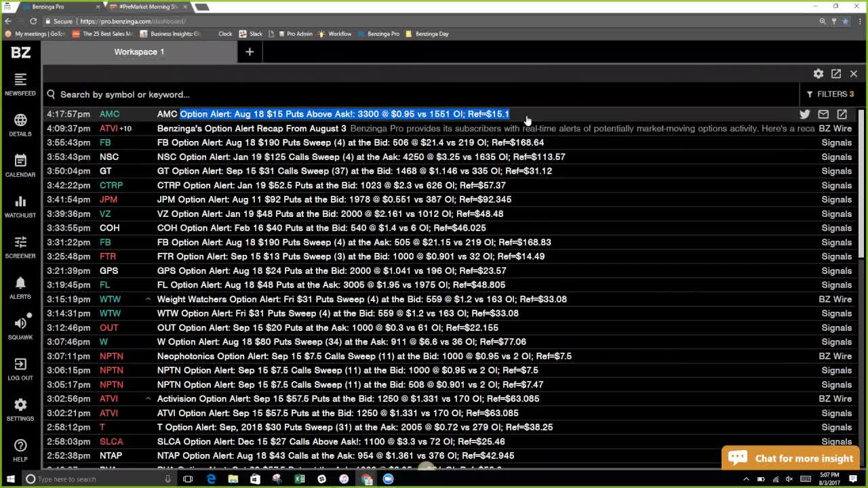Open Benzinga's Option Alert Recap headline

[252, 128]
